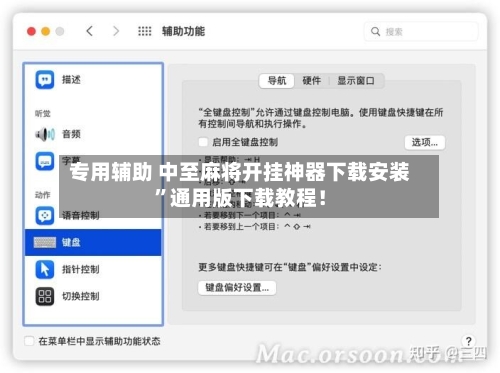Select the 音频 label in sidebar
The image size is (500, 373).
click(x=71, y=134)
